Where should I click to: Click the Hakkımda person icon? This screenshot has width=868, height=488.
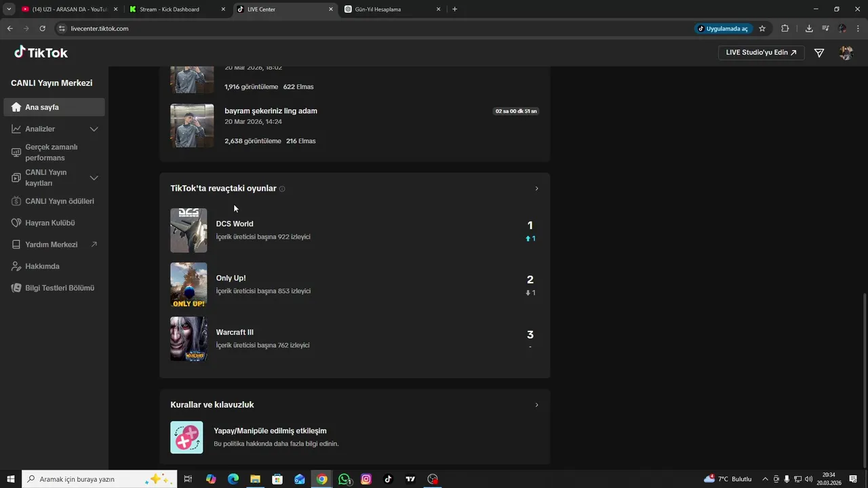[x=16, y=266]
